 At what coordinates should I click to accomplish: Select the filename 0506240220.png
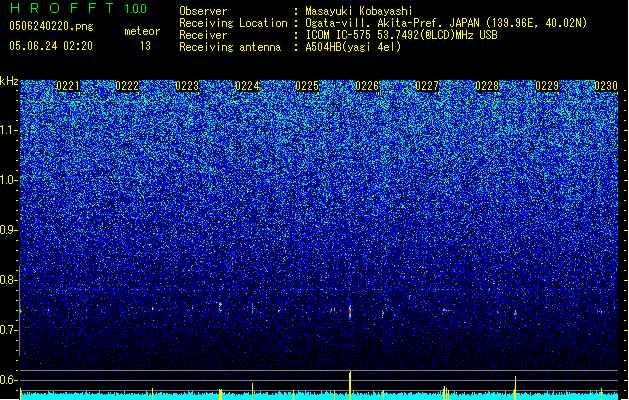point(51,27)
